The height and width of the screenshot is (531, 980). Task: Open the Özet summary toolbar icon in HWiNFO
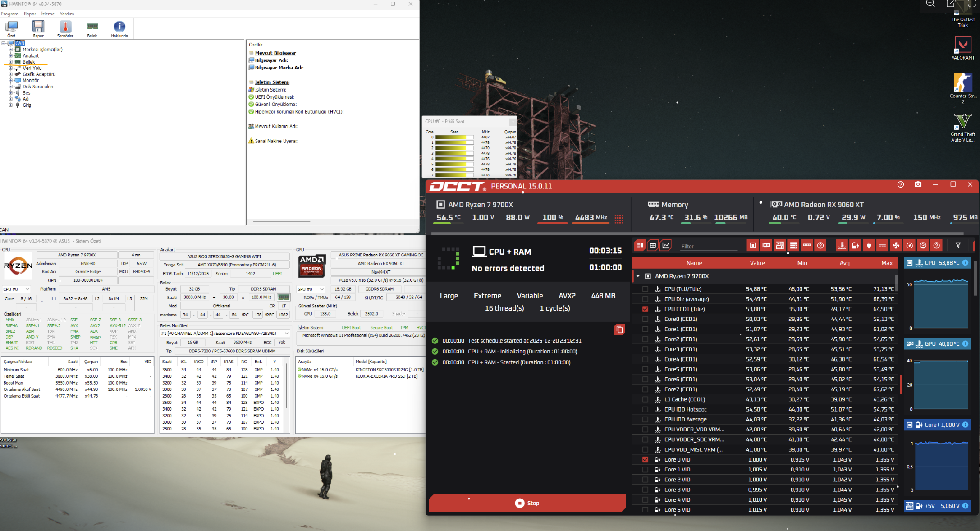point(11,29)
